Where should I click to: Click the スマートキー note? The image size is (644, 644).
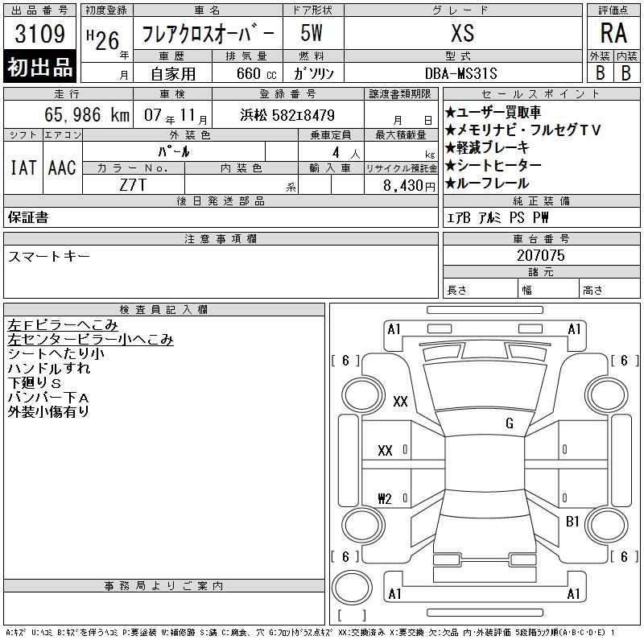49,256
